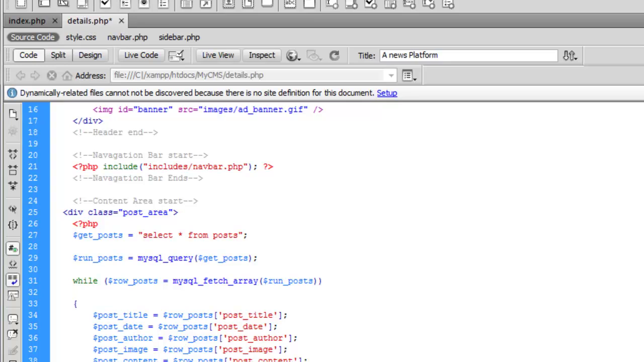Click the $post_title assignment line
This screenshot has height=362, width=644.
pos(190,315)
